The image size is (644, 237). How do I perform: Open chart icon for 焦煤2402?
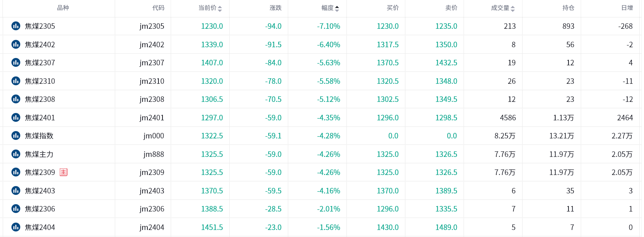[16, 44]
